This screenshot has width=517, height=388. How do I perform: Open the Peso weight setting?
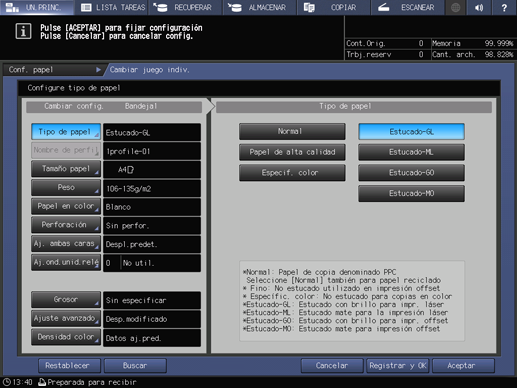pyautogui.click(x=66, y=188)
